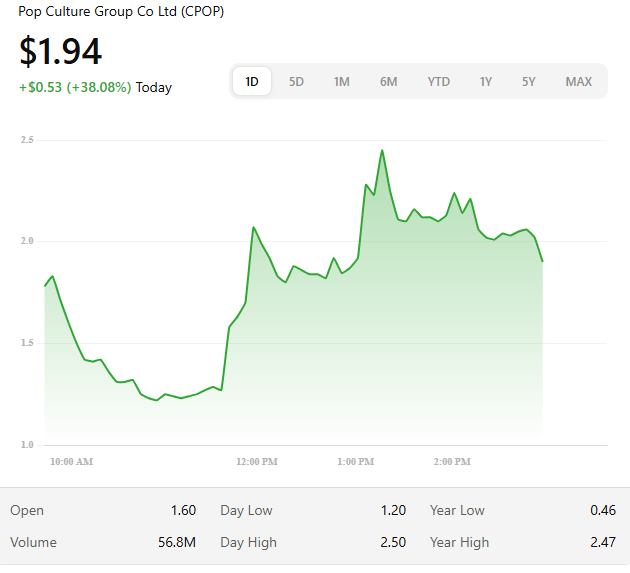
Task: Click the 2.5 y-axis label
Action: click(x=27, y=140)
